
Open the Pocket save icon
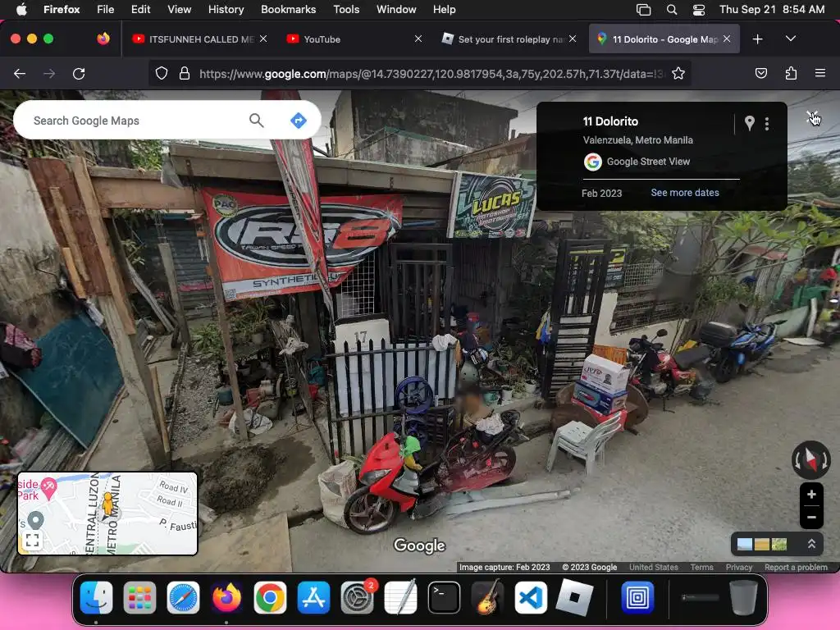[760, 73]
